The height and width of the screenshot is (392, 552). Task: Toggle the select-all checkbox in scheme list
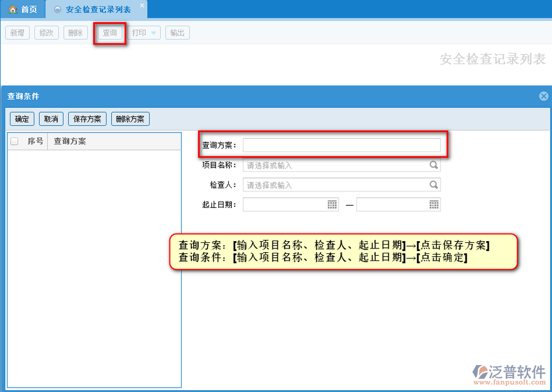(x=15, y=141)
